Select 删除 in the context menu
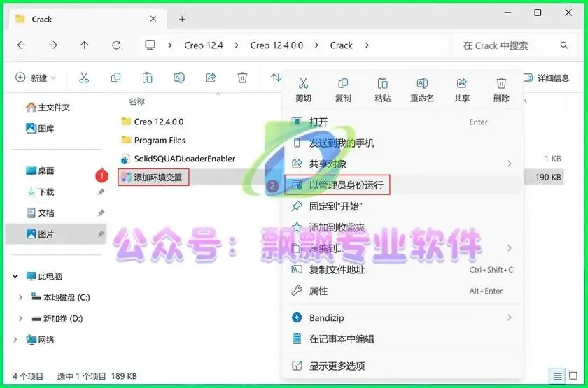 501,90
